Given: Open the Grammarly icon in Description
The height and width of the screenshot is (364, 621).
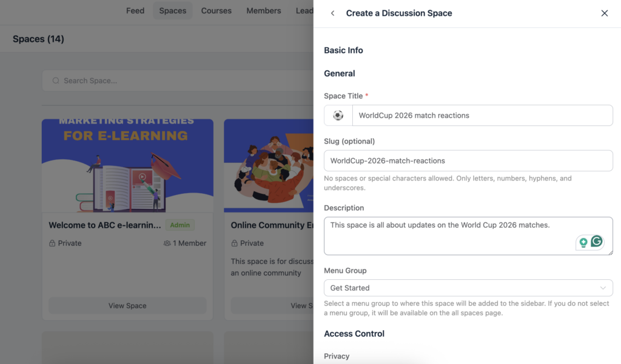Looking at the screenshot, I should [597, 241].
